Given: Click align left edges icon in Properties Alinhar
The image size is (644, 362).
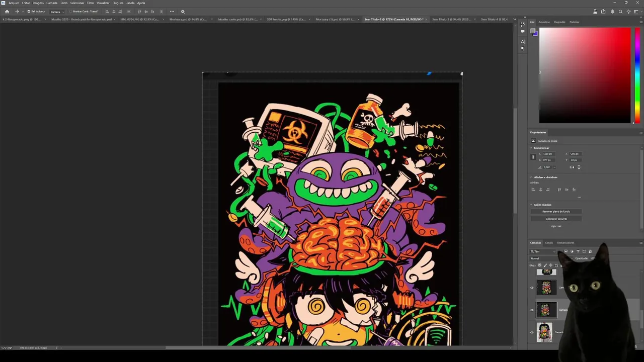Looking at the screenshot, I should point(533,190).
